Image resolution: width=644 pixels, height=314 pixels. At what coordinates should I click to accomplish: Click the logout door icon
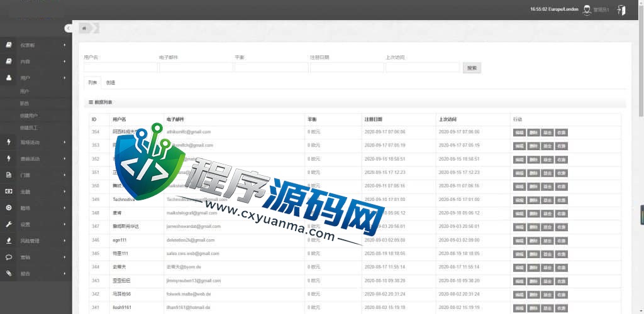622,10
